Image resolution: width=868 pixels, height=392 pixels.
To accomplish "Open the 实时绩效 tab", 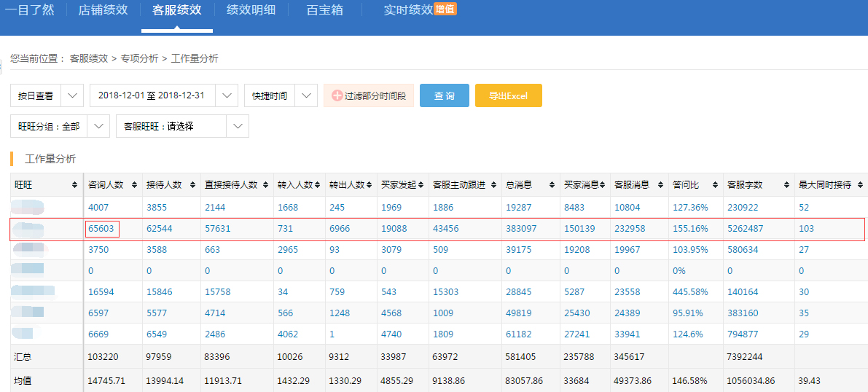I will (408, 10).
